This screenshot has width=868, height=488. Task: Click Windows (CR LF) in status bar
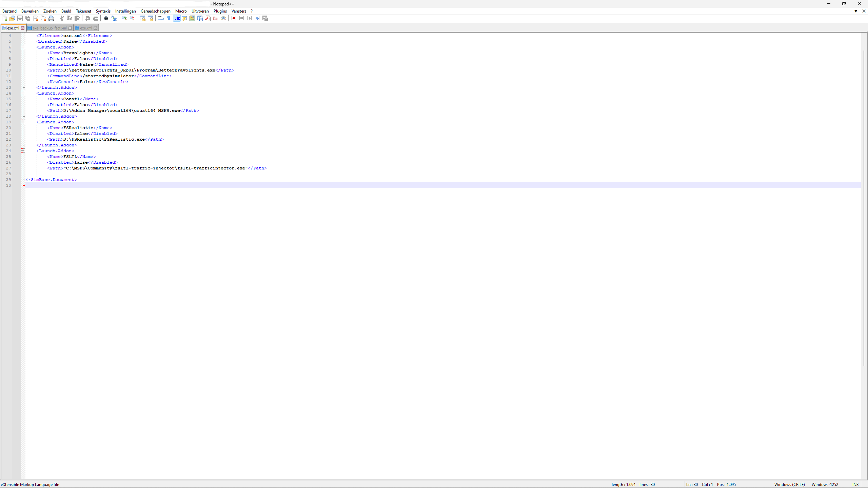[789, 485]
